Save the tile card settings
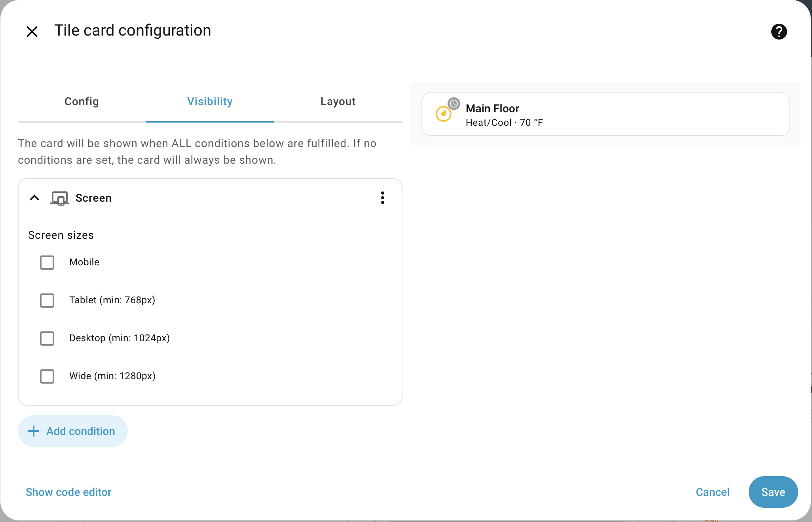 pyautogui.click(x=773, y=492)
